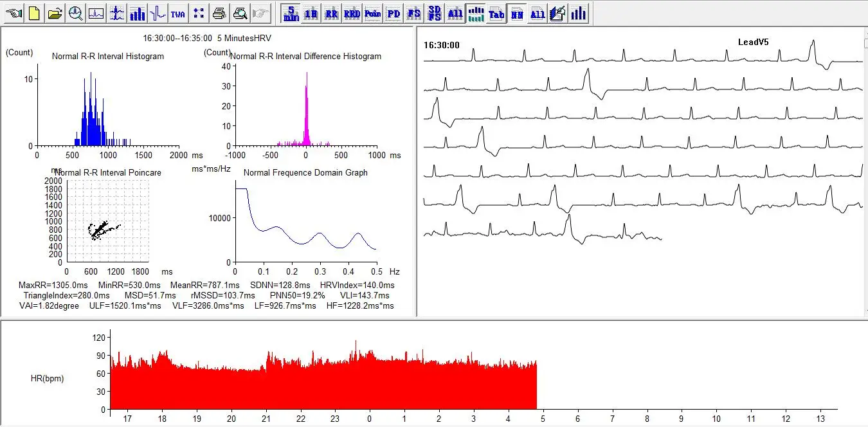The height and width of the screenshot is (427, 868).
Task: Click hour 21 on HR trend timeline
Action: click(x=266, y=419)
